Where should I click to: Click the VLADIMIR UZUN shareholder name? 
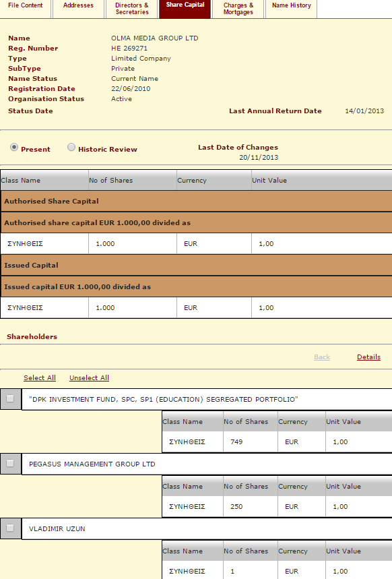57,528
